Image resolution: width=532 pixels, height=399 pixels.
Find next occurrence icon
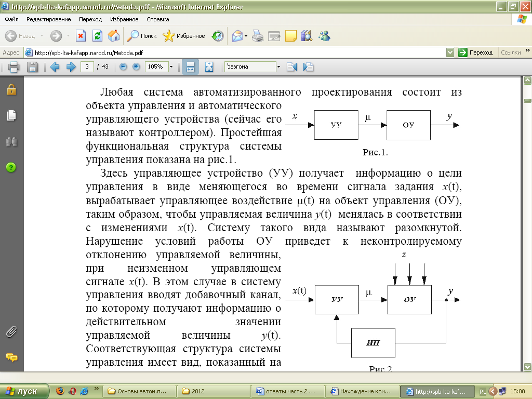pos(308,67)
